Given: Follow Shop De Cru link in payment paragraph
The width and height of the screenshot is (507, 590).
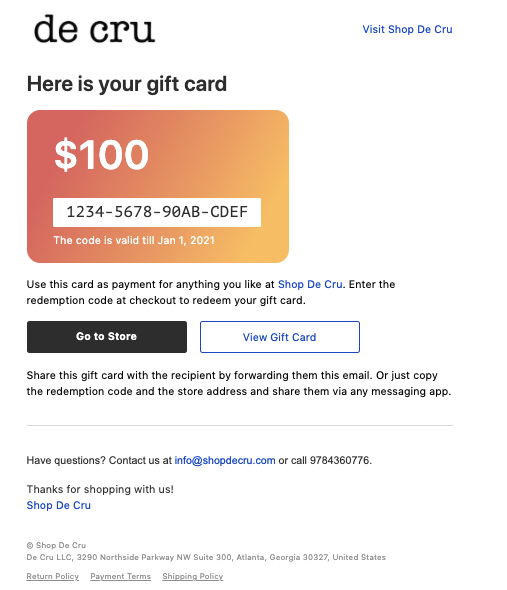Looking at the screenshot, I should [310, 284].
